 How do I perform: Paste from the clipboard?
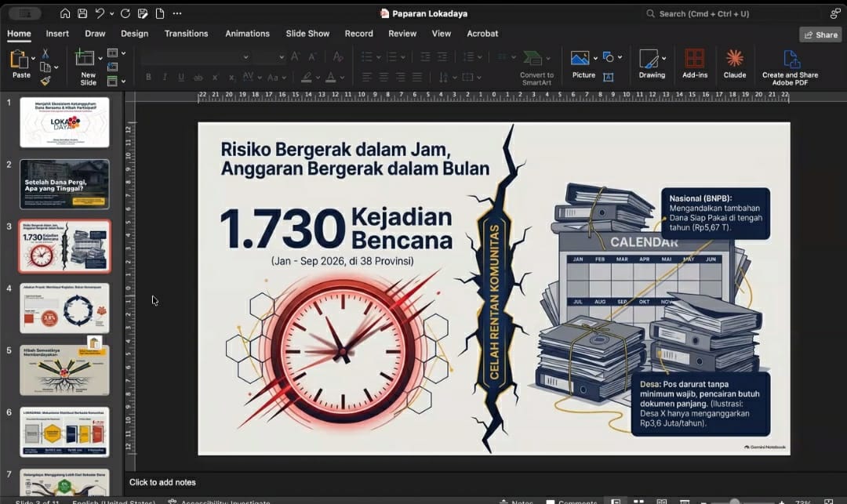pyautogui.click(x=20, y=63)
